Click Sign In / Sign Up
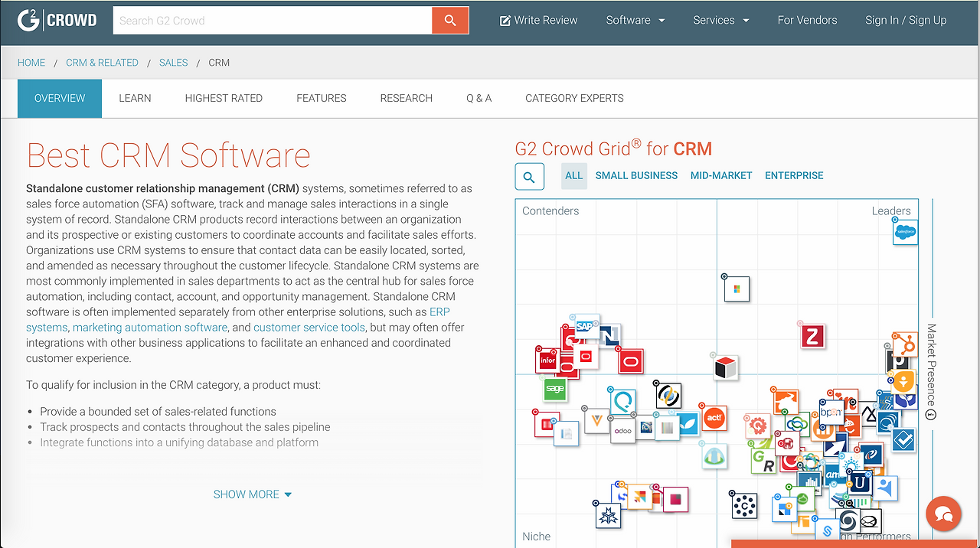Image resolution: width=980 pixels, height=548 pixels. click(906, 21)
